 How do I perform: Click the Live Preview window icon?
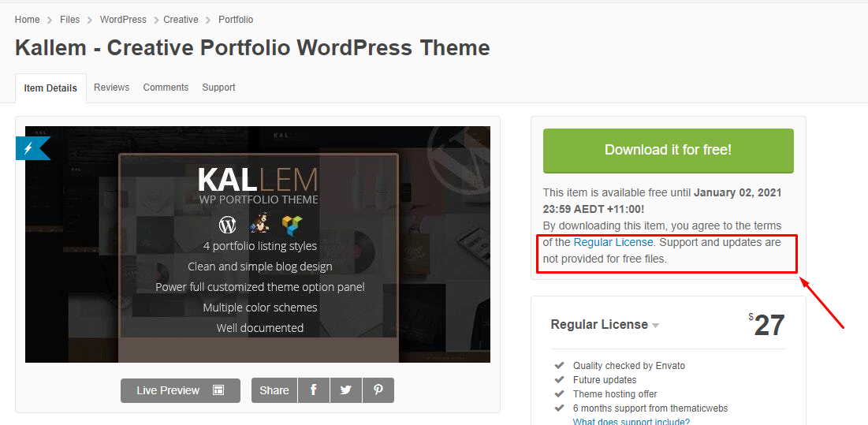(x=218, y=390)
